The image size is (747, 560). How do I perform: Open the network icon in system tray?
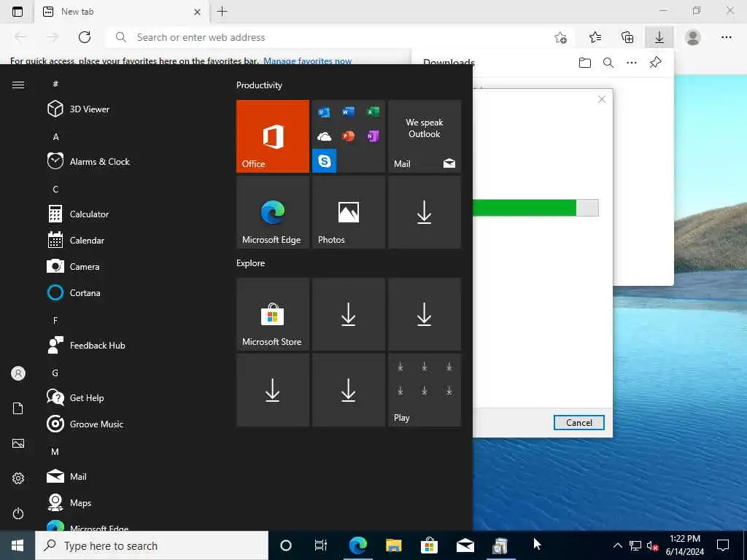[635, 545]
